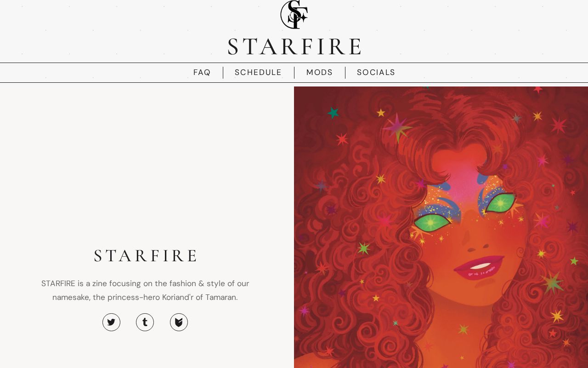The width and height of the screenshot is (588, 368).
Task: Click the green star left of the cheek
Action: pos(364,248)
